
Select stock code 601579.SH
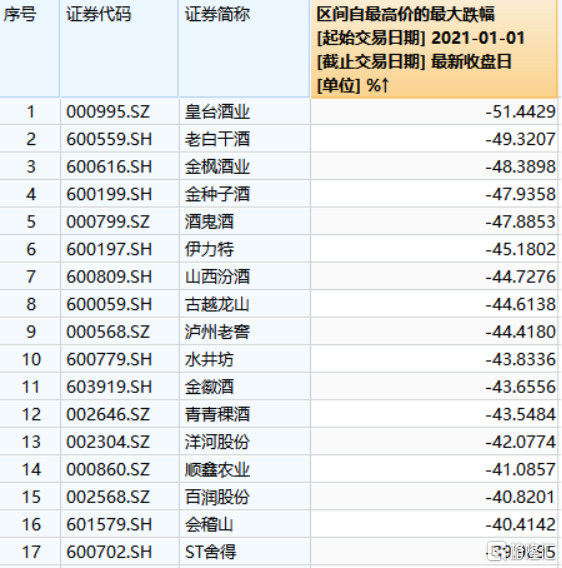109,525
